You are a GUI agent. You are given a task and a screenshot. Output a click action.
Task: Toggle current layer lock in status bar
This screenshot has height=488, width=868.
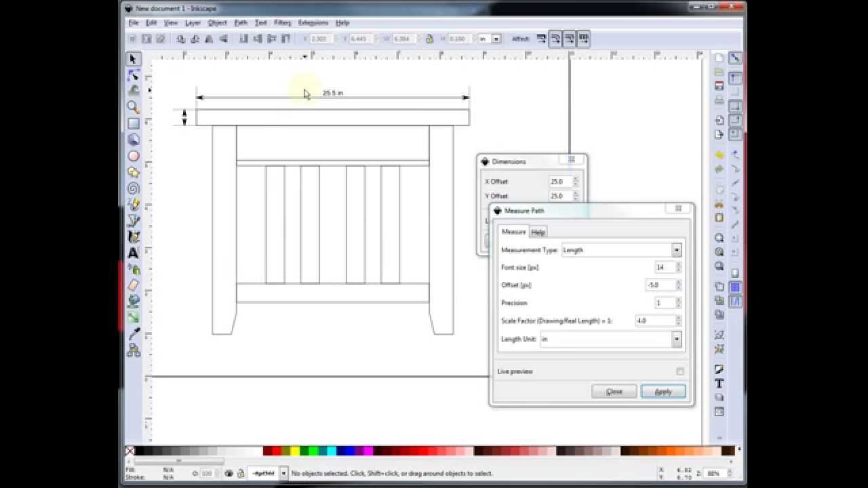tap(239, 473)
